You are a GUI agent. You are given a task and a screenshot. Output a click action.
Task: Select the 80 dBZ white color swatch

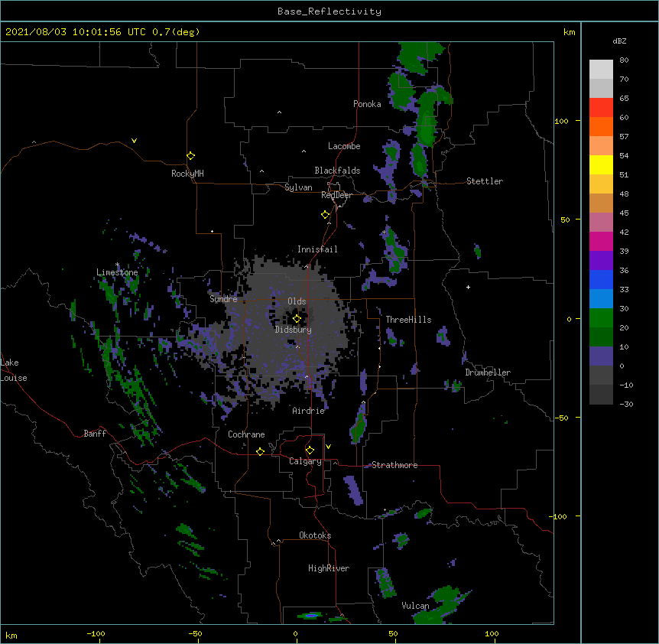coord(601,70)
